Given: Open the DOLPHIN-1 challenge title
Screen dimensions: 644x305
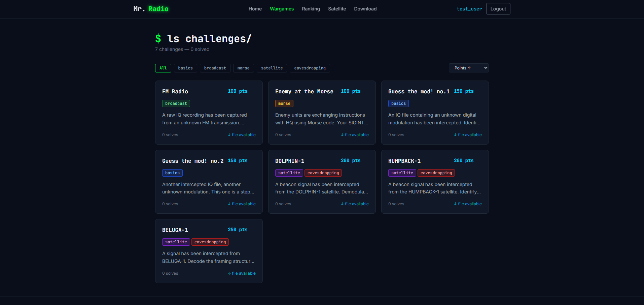Looking at the screenshot, I should coord(290,161).
